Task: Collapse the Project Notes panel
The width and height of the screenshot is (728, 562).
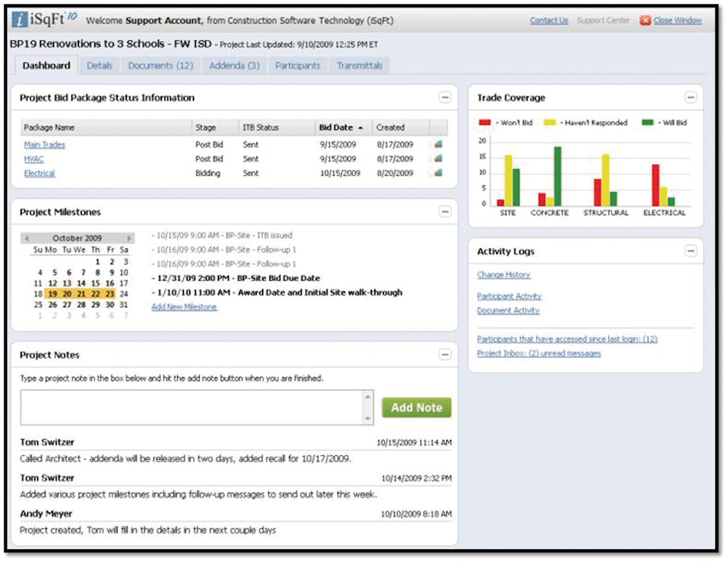Action: [446, 355]
